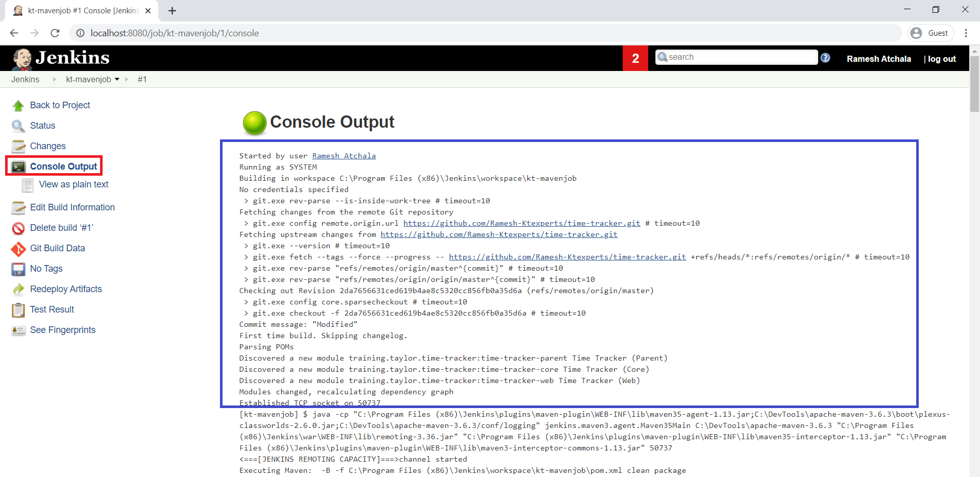Open the git config remote.origin.url GitHub link
Viewport: 980px width, 477px height.
tap(522, 223)
